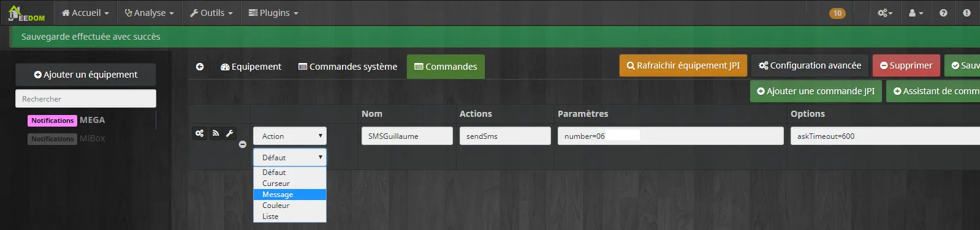
Task: Choose Liste in the dropdown list
Action: point(290,217)
